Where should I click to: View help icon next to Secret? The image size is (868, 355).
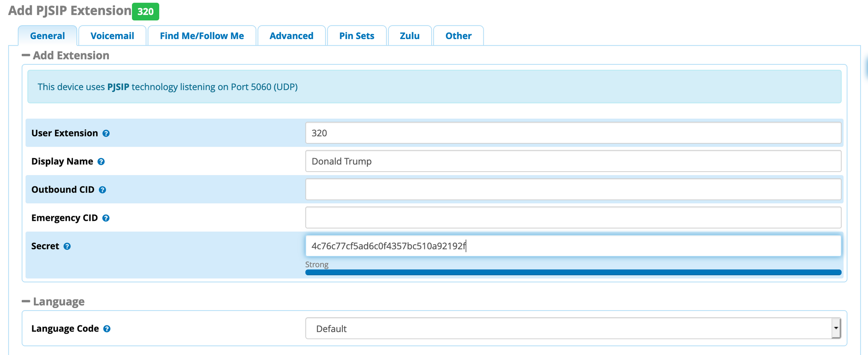(x=67, y=246)
